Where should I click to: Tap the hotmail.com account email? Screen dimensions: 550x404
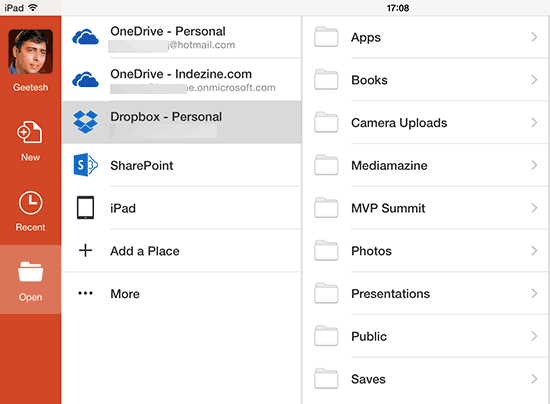click(x=202, y=45)
